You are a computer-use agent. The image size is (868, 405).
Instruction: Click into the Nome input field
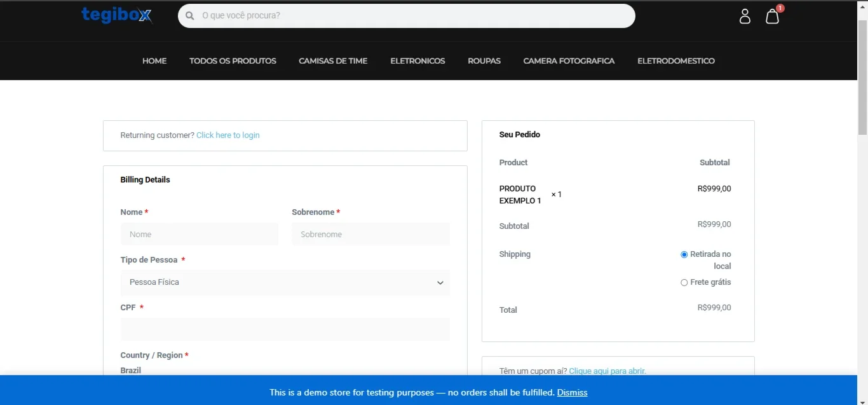coord(200,234)
